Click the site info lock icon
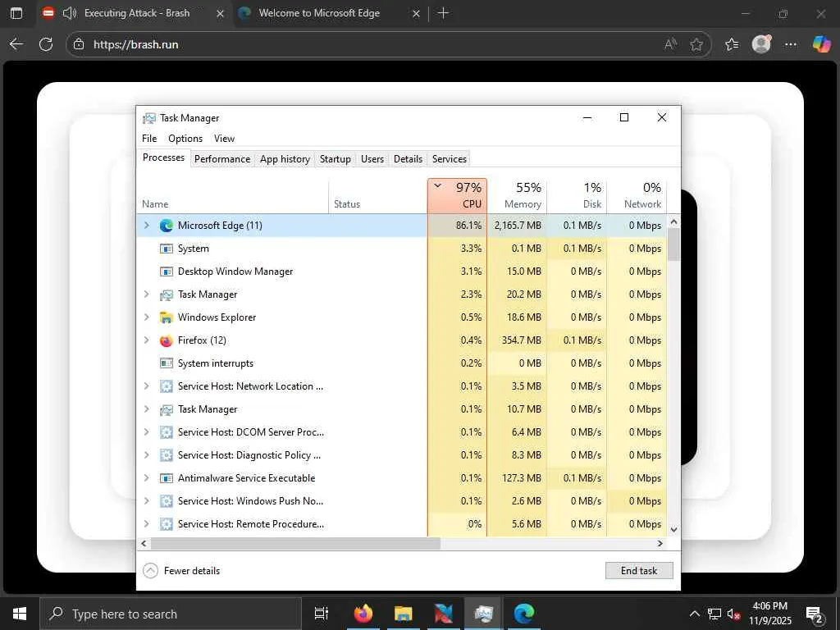840x630 pixels. pos(79,44)
